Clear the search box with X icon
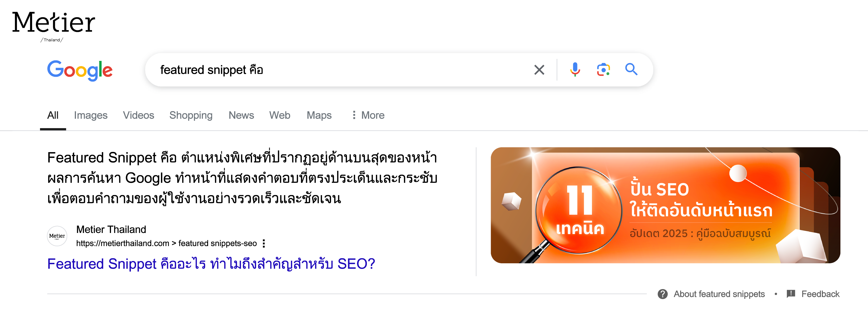The width and height of the screenshot is (868, 326). click(x=539, y=70)
